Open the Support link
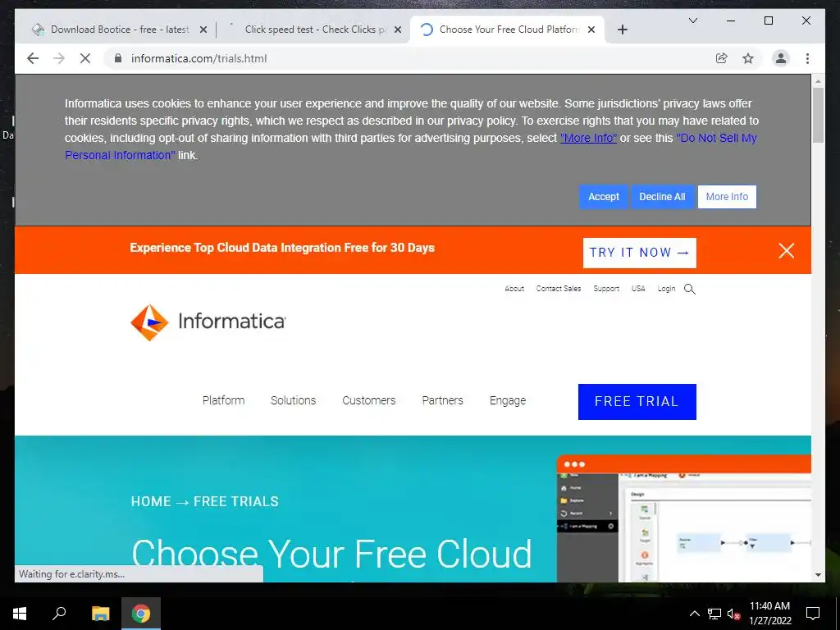 [606, 288]
